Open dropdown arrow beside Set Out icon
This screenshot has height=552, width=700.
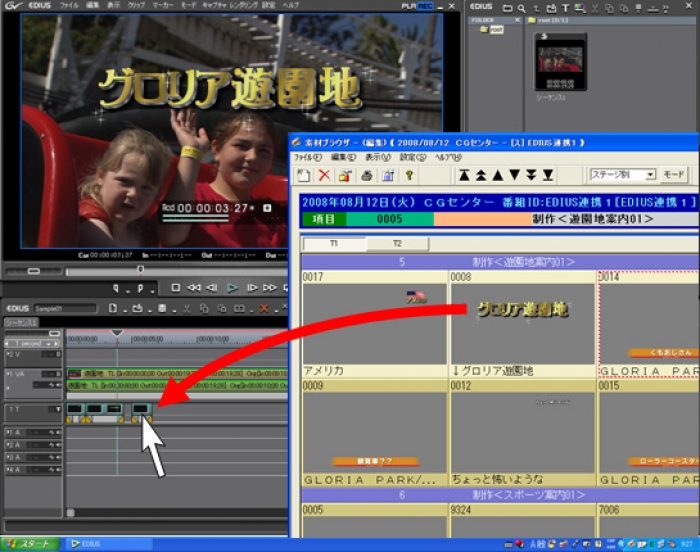pos(152,291)
